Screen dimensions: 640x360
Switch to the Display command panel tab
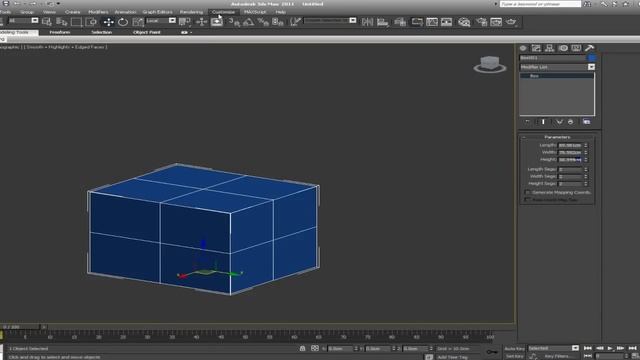[576, 48]
